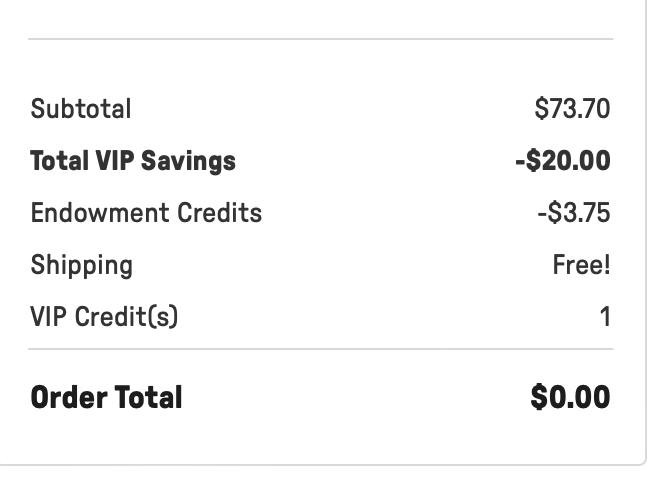Click the Endowment Credits label
664x498 pixels.
pyautogui.click(x=146, y=213)
